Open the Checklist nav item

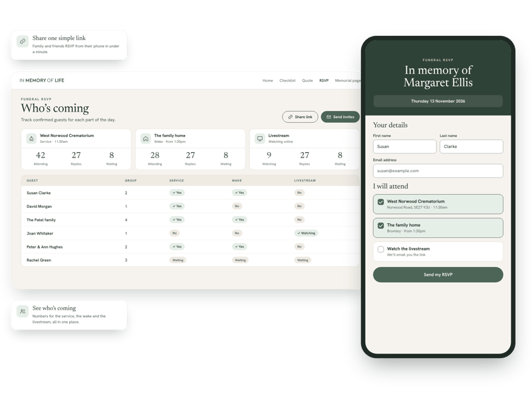287,80
